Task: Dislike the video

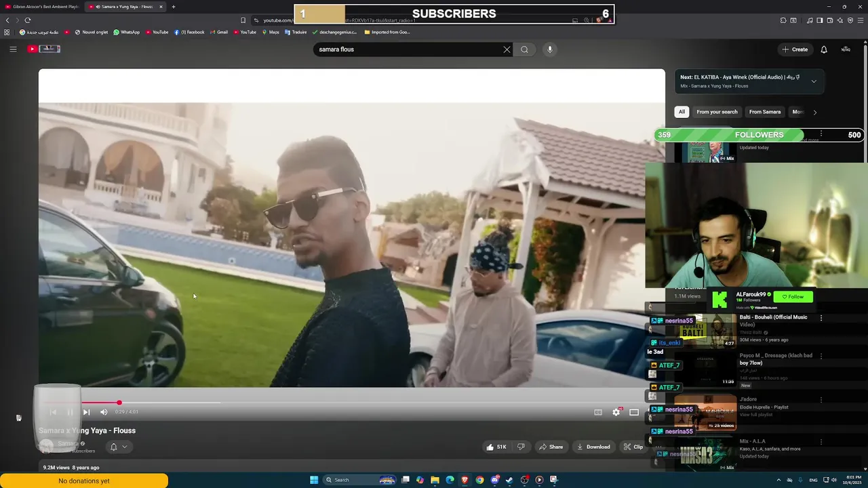Action: (x=521, y=447)
